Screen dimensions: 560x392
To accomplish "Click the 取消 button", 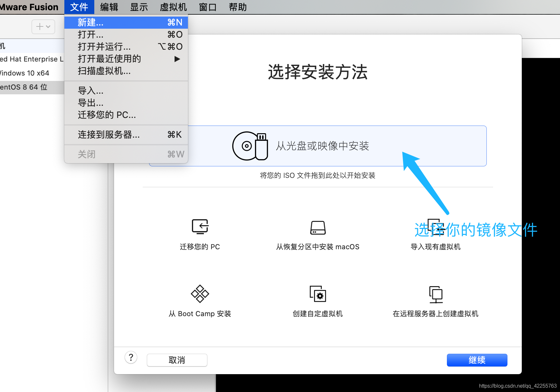I will 177,360.
